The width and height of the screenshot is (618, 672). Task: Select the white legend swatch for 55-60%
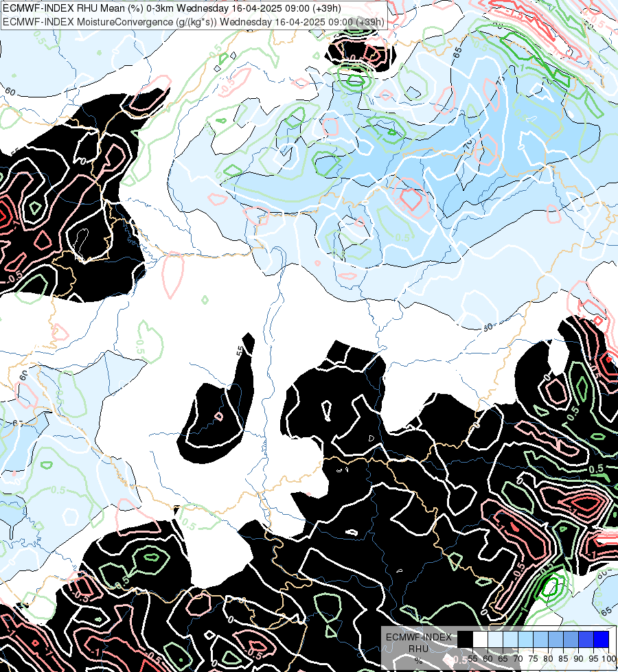point(481,639)
